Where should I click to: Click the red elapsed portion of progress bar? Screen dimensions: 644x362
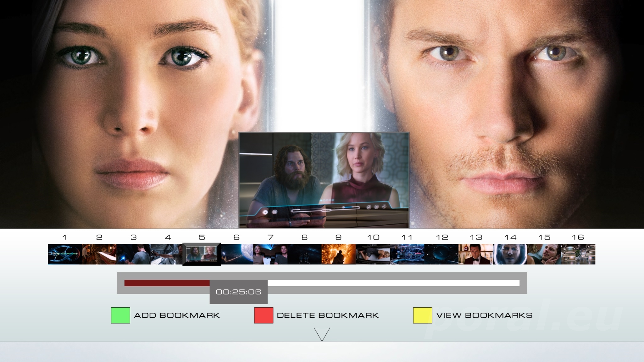click(x=167, y=283)
